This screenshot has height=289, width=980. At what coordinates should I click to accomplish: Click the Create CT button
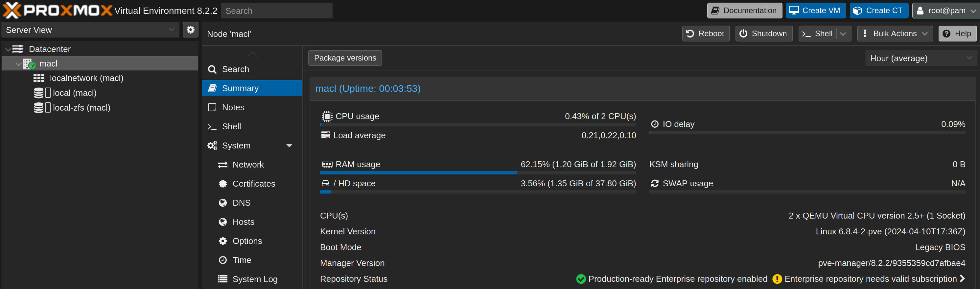click(879, 10)
